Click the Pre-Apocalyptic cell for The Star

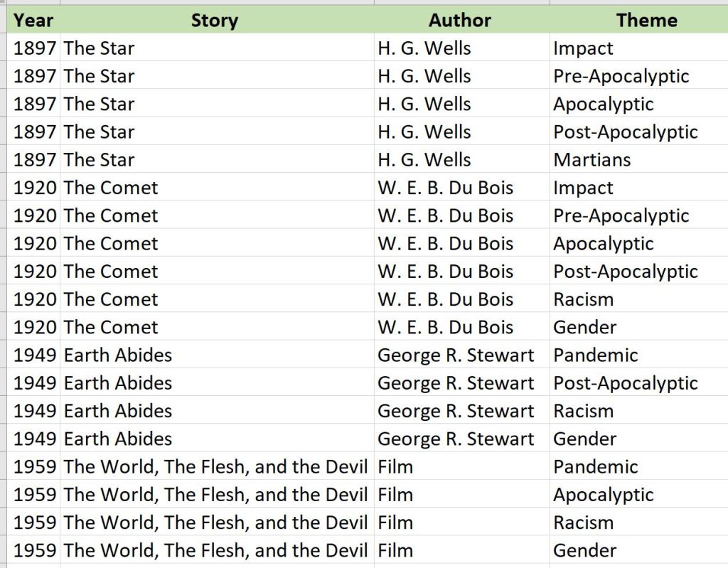621,76
